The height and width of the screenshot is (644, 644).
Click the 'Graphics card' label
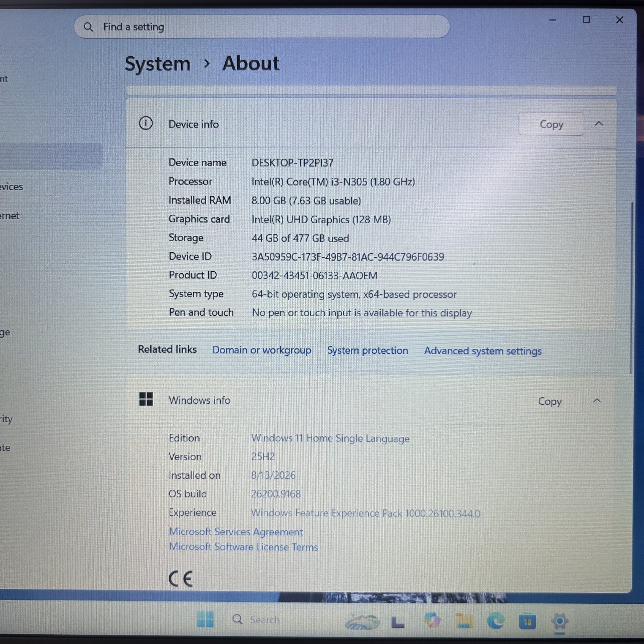[199, 219]
